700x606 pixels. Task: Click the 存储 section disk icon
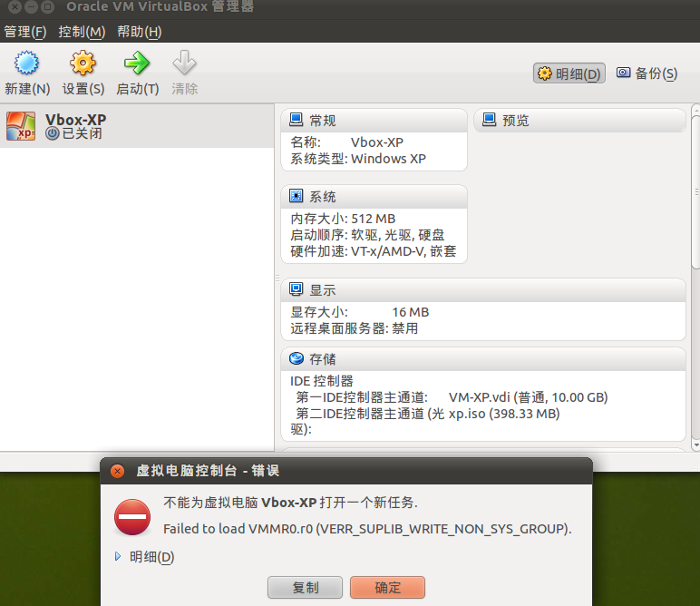click(296, 358)
